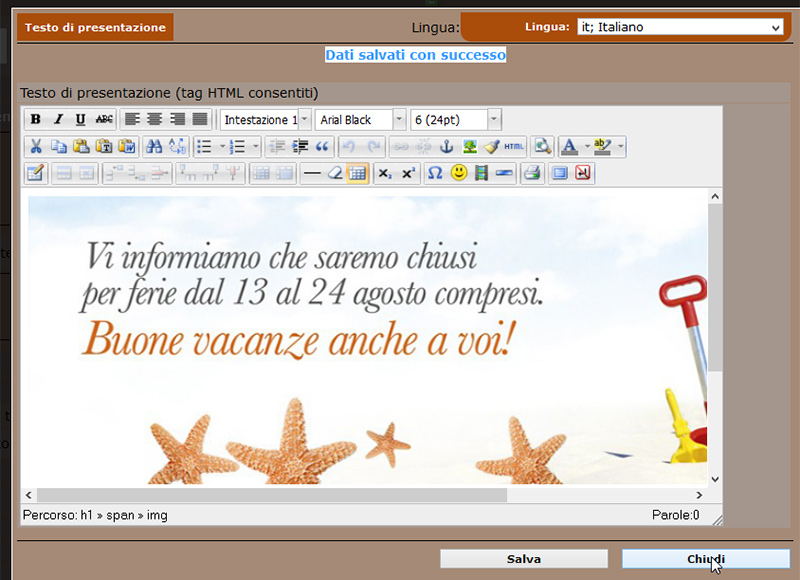This screenshot has height=580, width=800.
Task: Insert an anchor
Action: [446, 147]
